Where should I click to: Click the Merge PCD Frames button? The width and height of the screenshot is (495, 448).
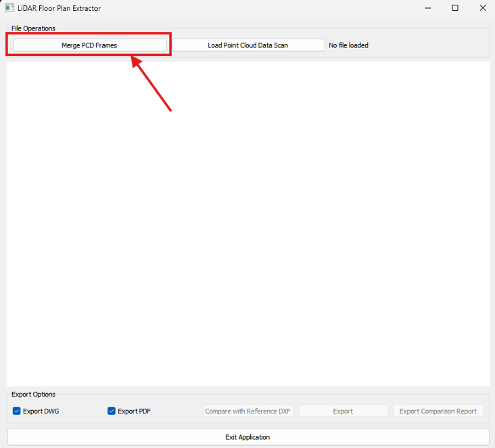[x=90, y=45]
